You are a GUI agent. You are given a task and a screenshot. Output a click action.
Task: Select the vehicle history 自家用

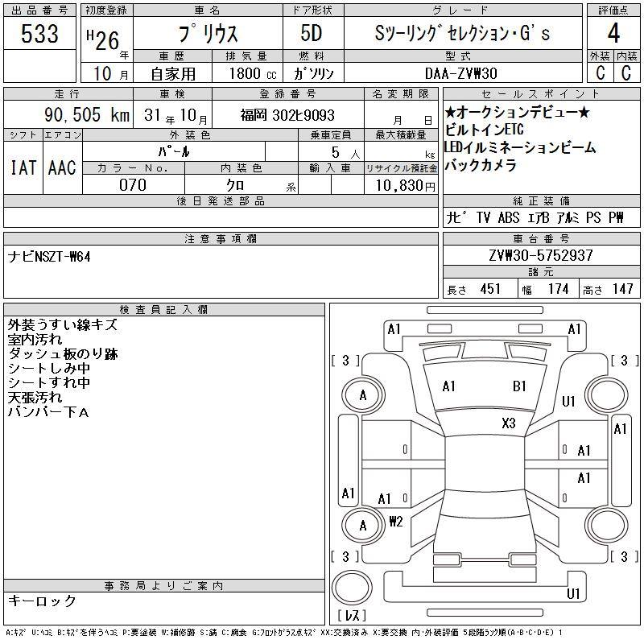(173, 74)
